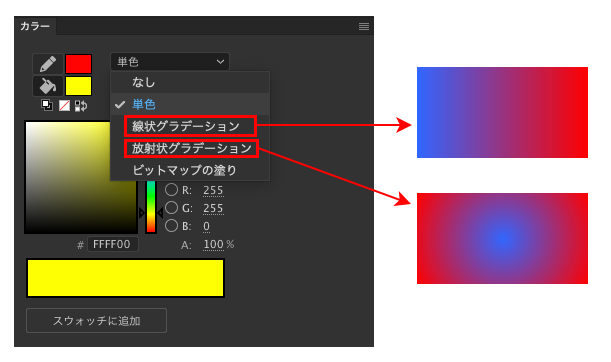Choose 放射状グラデーション from the menu
This screenshot has width=611, height=362.
191,148
